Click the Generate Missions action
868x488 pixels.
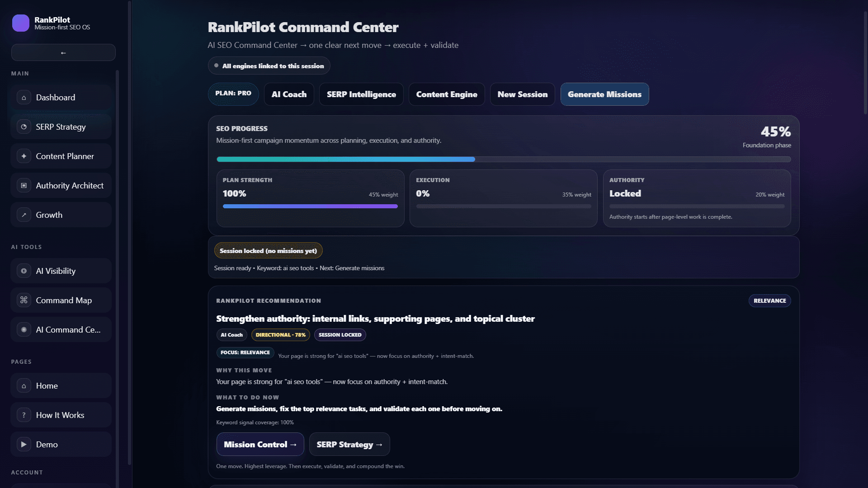point(604,94)
